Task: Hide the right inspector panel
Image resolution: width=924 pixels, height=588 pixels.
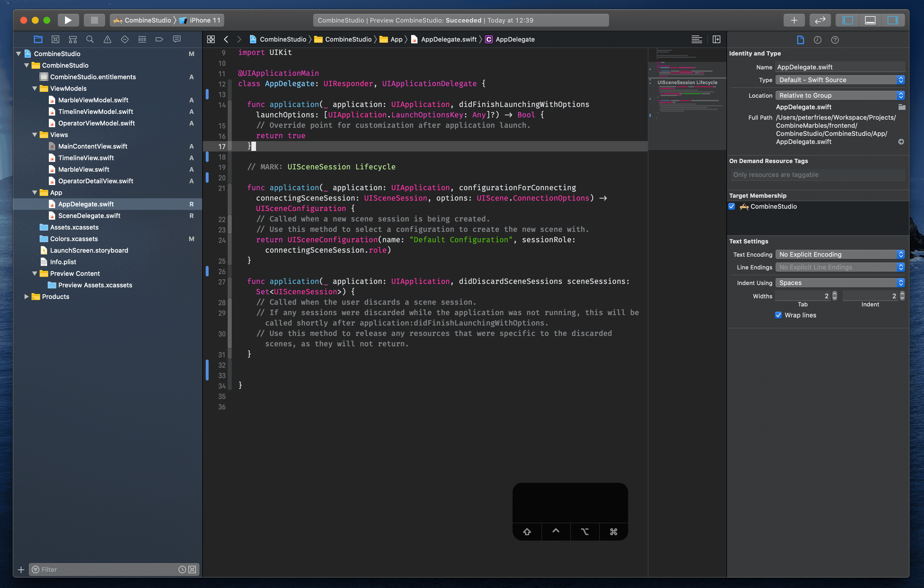Action: coord(893,20)
